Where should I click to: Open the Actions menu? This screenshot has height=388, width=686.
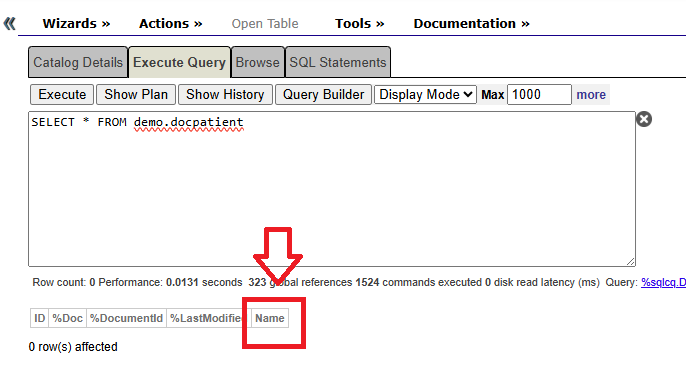[x=171, y=23]
